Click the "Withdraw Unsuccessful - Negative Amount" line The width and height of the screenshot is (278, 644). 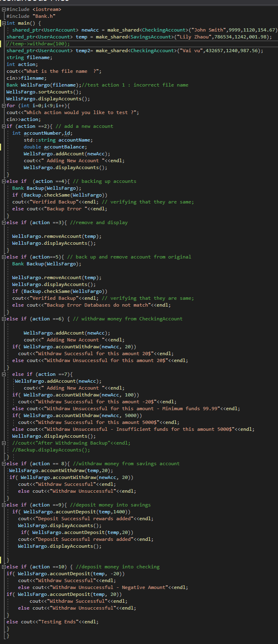point(103,587)
